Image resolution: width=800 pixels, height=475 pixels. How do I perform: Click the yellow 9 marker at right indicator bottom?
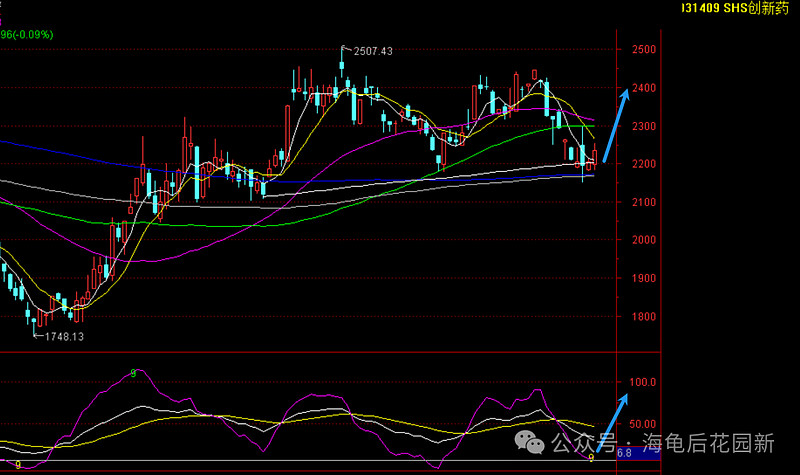click(x=591, y=458)
